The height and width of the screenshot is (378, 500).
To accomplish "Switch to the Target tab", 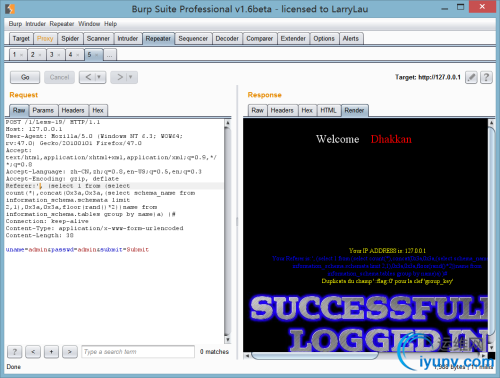I will (21, 39).
